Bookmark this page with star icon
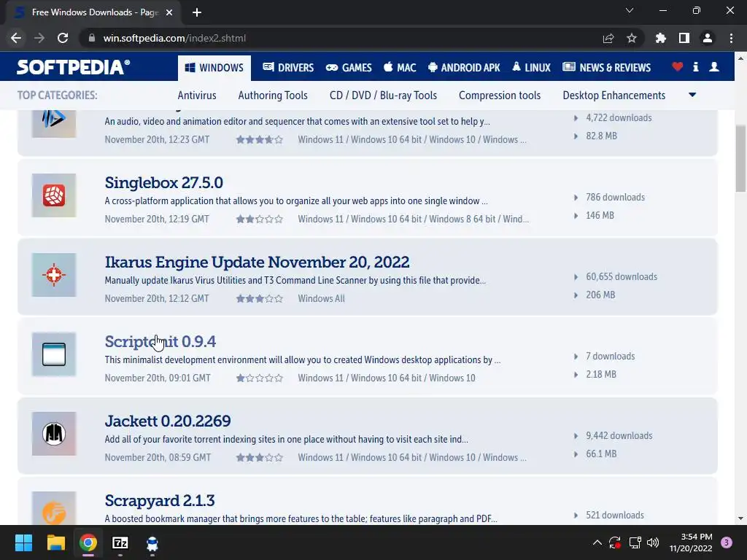747x560 pixels. (x=632, y=38)
